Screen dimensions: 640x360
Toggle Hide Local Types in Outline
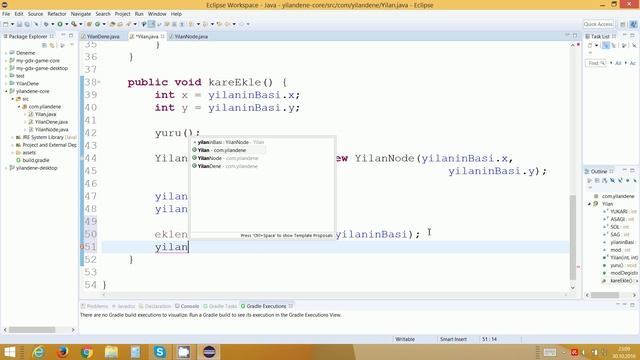click(635, 180)
